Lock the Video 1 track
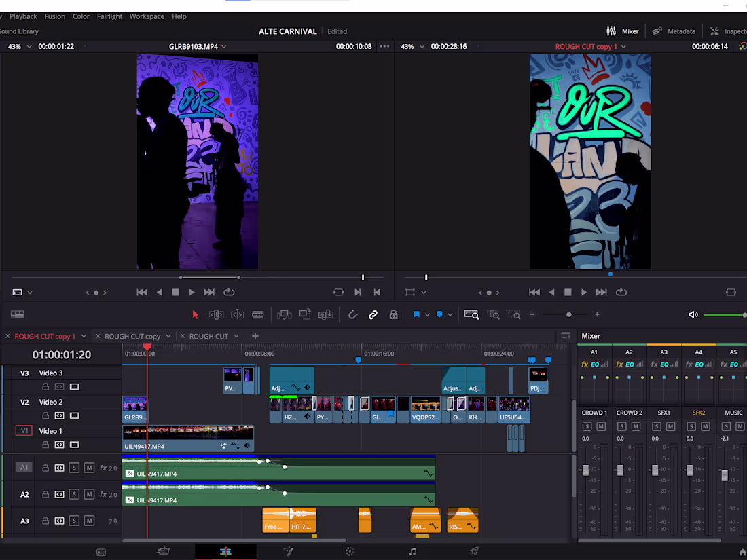The width and height of the screenshot is (747, 560). pos(45,445)
